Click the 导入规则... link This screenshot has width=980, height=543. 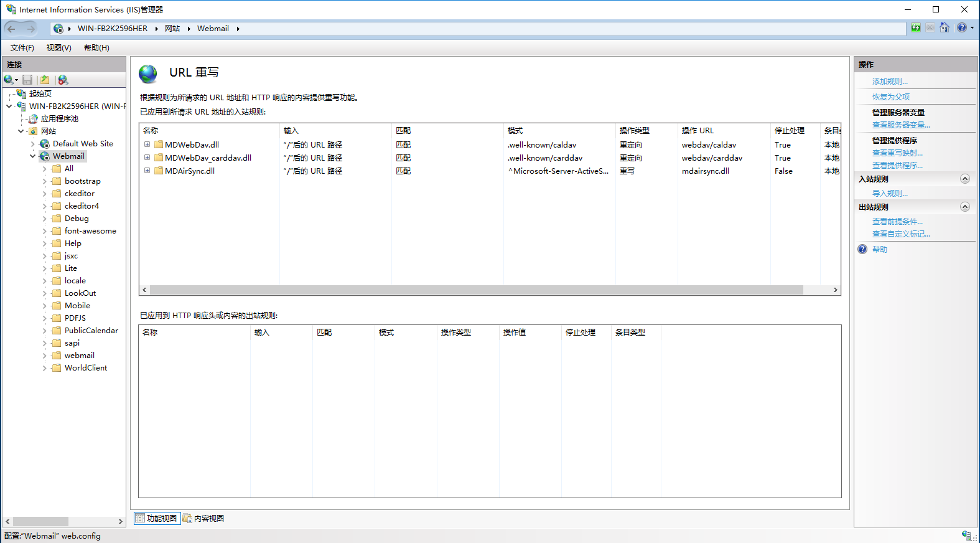tap(890, 194)
